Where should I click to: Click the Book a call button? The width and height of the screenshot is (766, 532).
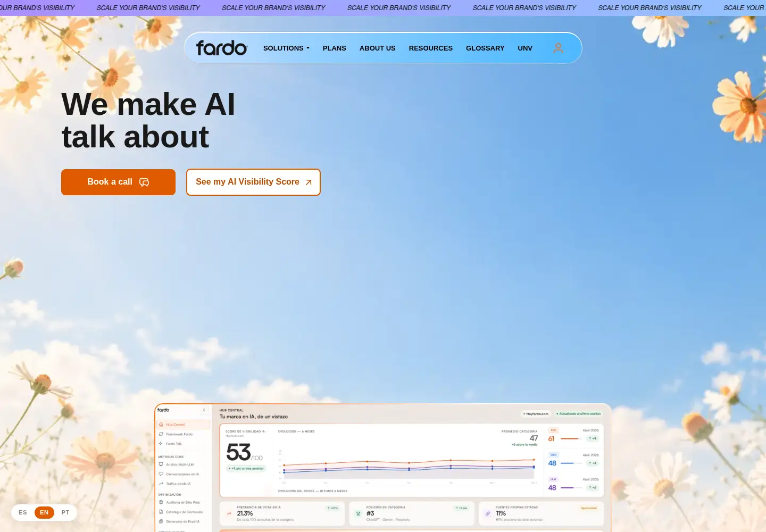click(x=118, y=182)
